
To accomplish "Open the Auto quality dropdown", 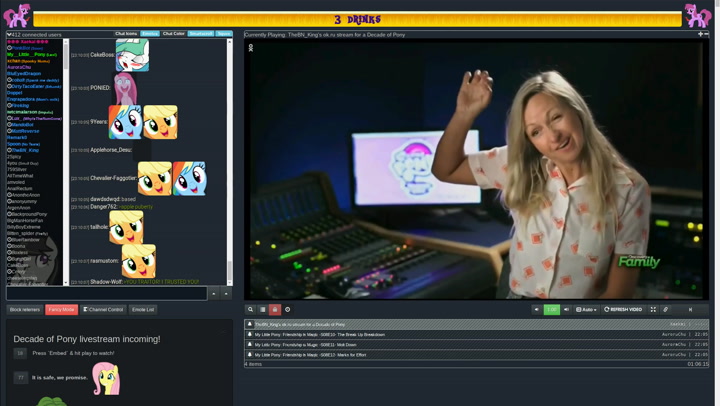I will (586, 310).
